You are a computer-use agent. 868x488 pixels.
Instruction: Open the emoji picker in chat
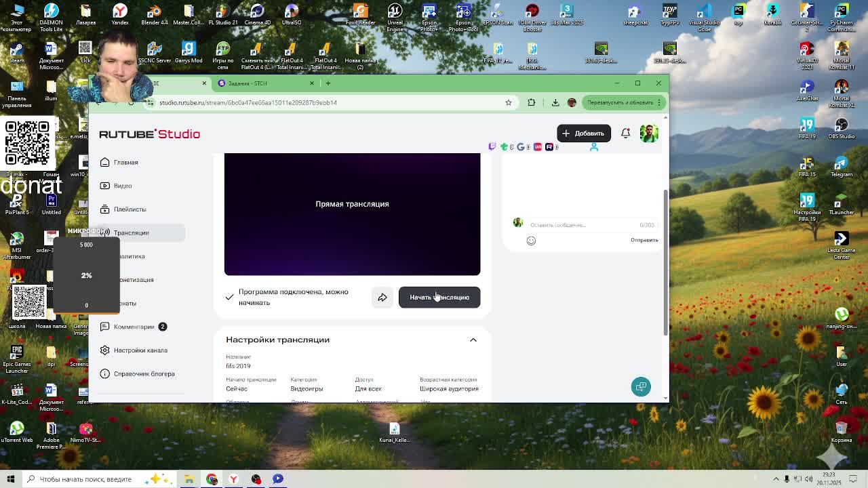531,241
